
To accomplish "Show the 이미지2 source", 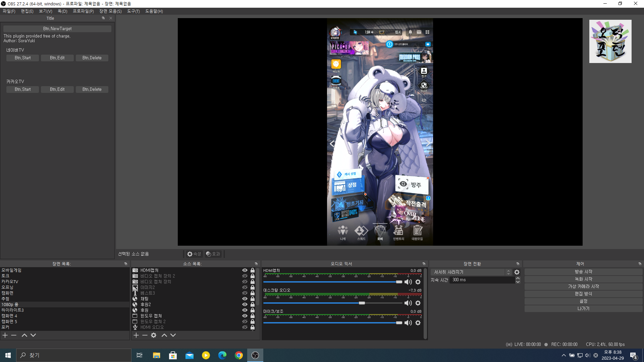I will coord(245,287).
